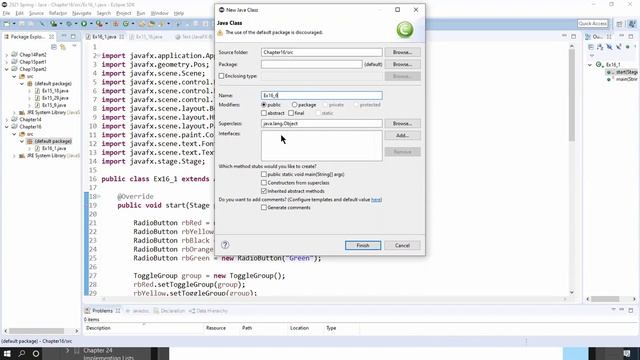Check the Generate comments checkbox
Screen dimensions: 640x360
(264, 208)
